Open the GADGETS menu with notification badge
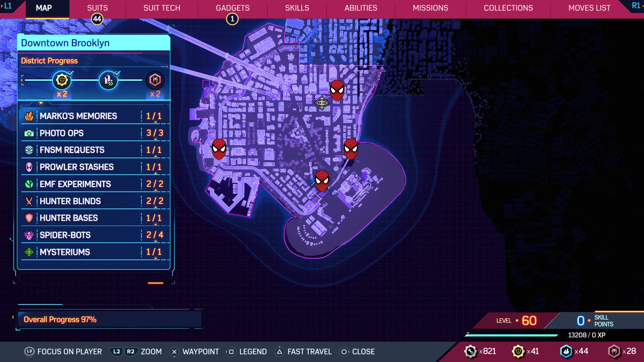This screenshot has height=362, width=644. [x=232, y=8]
